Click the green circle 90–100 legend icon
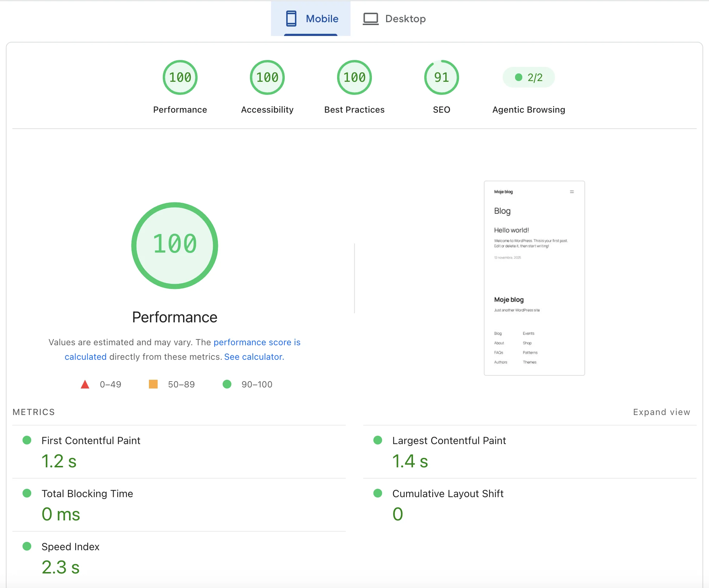This screenshot has width=709, height=588. click(227, 384)
